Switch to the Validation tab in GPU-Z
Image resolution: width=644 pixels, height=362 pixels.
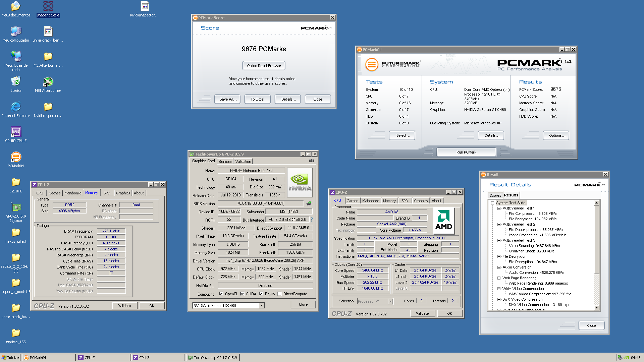(243, 161)
